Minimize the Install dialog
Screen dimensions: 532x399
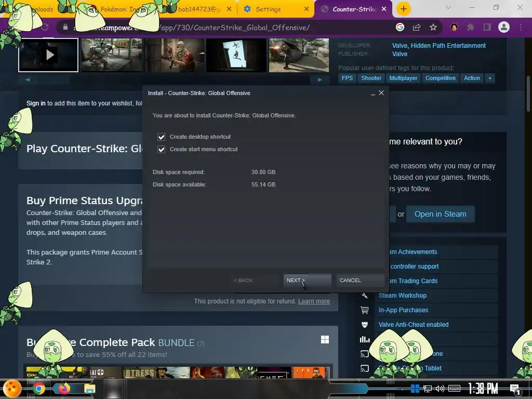tap(373, 94)
